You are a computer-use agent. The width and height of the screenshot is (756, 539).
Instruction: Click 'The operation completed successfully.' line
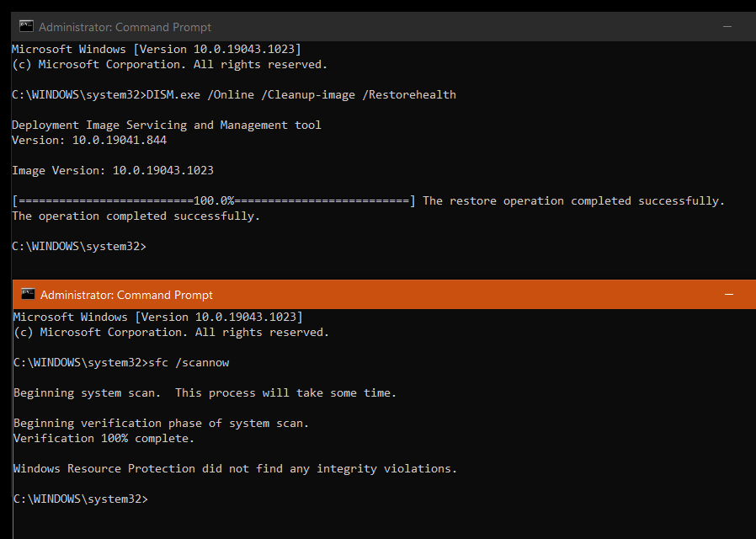(136, 216)
